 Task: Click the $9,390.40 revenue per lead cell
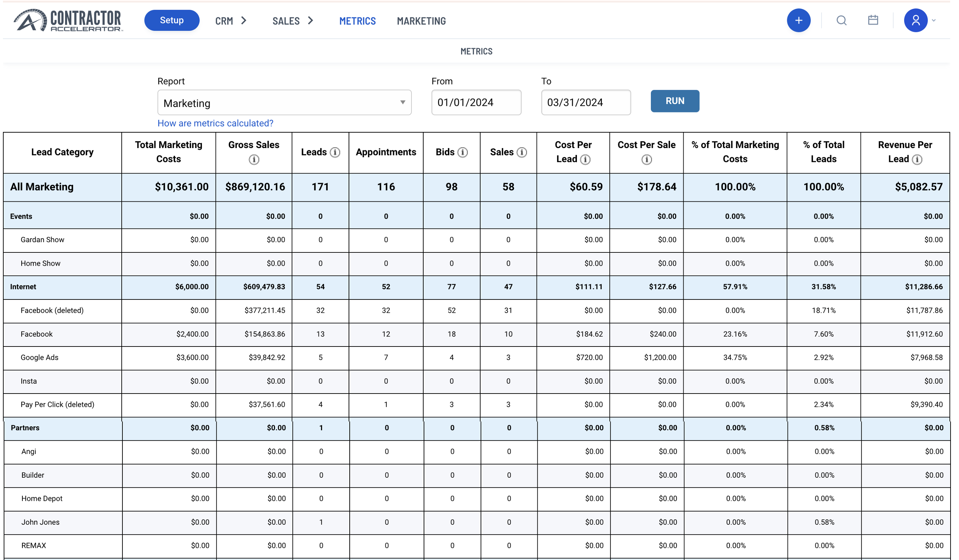927,405
